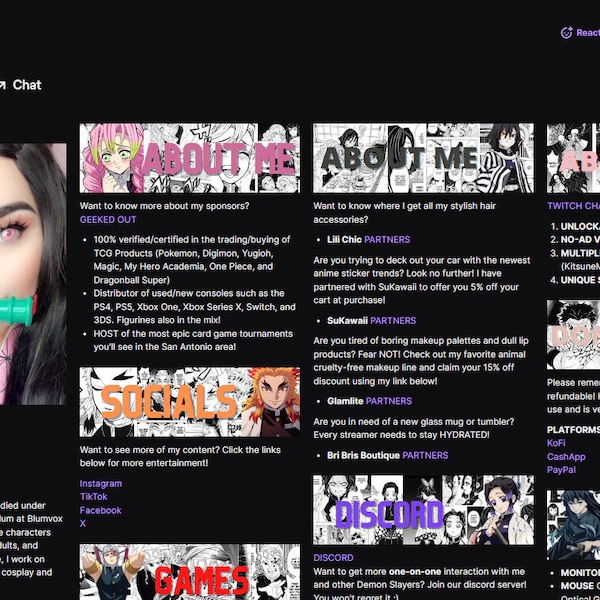Open the pop-out Chat arrow icon
This screenshot has height=600, width=600.
tap(2, 85)
